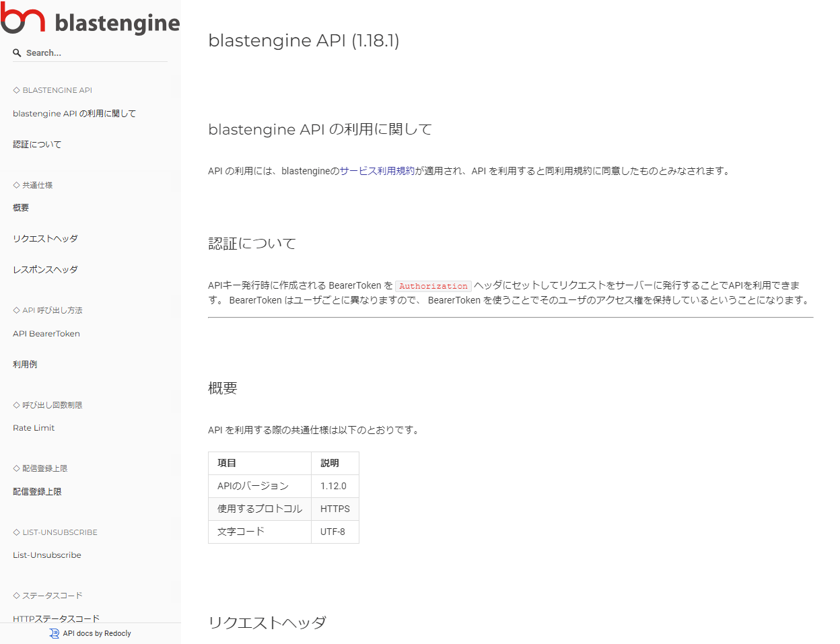This screenshot has height=644, width=840.
Task: Follow the API docs by Redocly link
Action: coord(97,633)
